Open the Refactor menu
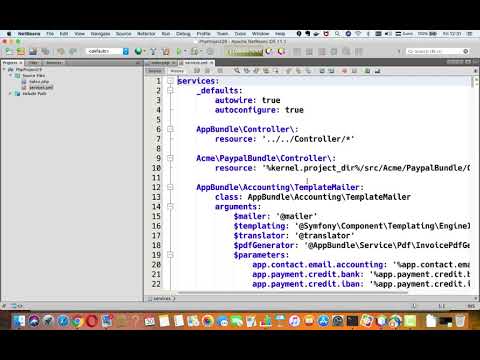Image resolution: width=480 pixels, height=360 pixels. (146, 34)
